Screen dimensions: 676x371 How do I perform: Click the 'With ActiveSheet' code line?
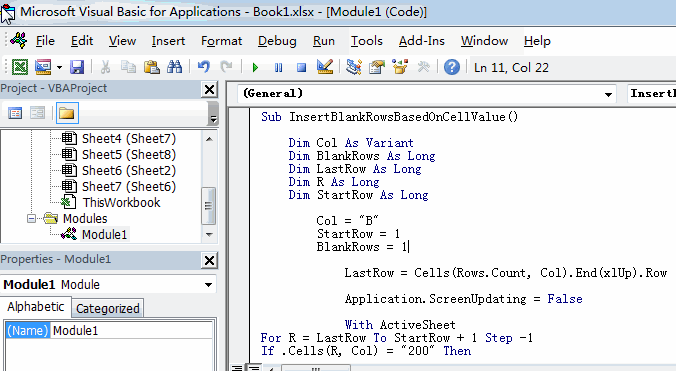pos(400,325)
